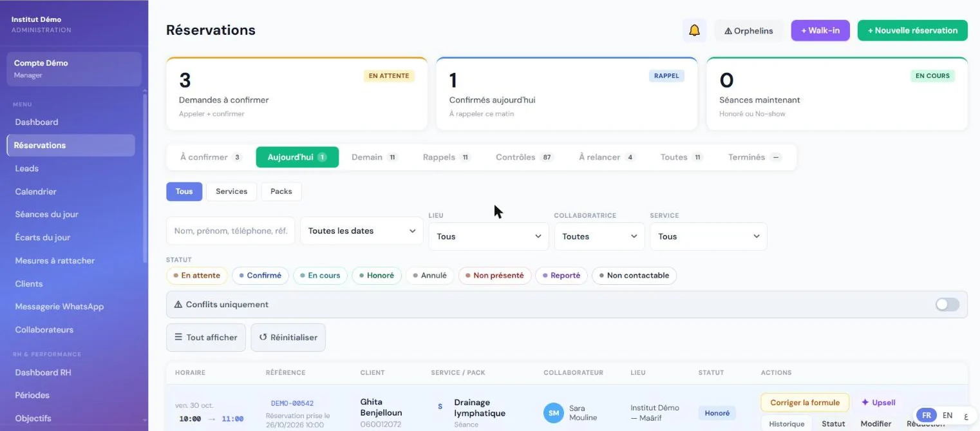Switch to the À confirmer tab
Viewport: 980px width, 431px height.
tap(211, 157)
